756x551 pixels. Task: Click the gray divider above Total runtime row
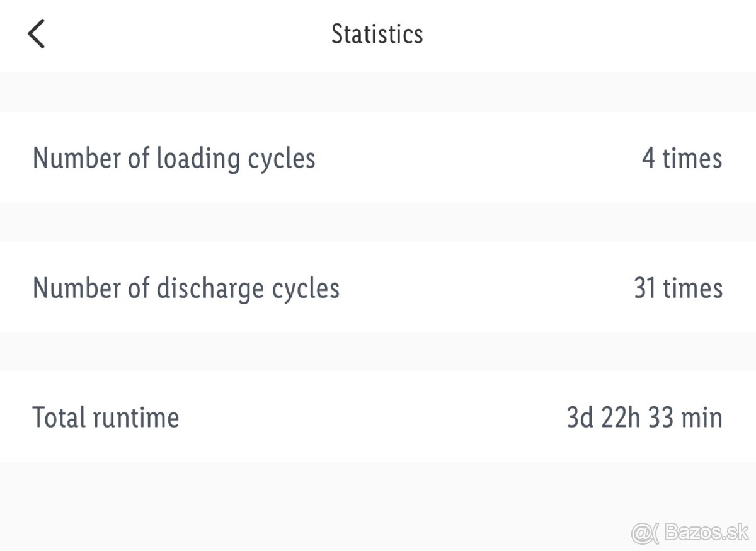(378, 351)
